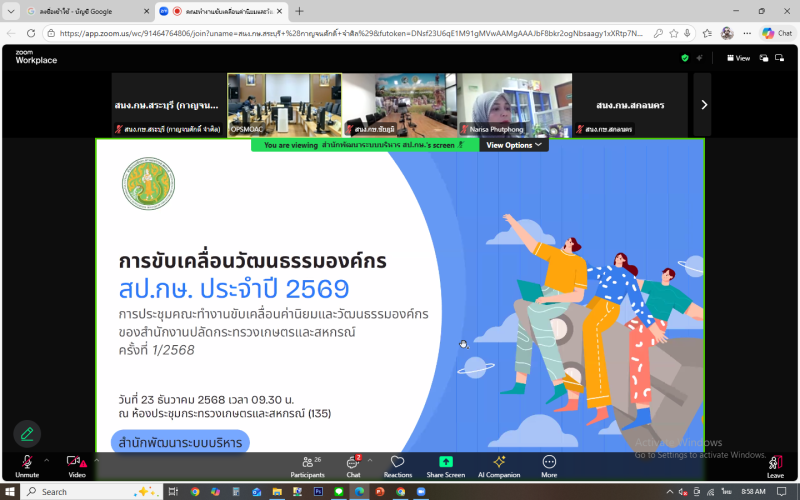Screen dimensions: 800x500
Task: Click the green encryption shield icon
Action: [684, 58]
